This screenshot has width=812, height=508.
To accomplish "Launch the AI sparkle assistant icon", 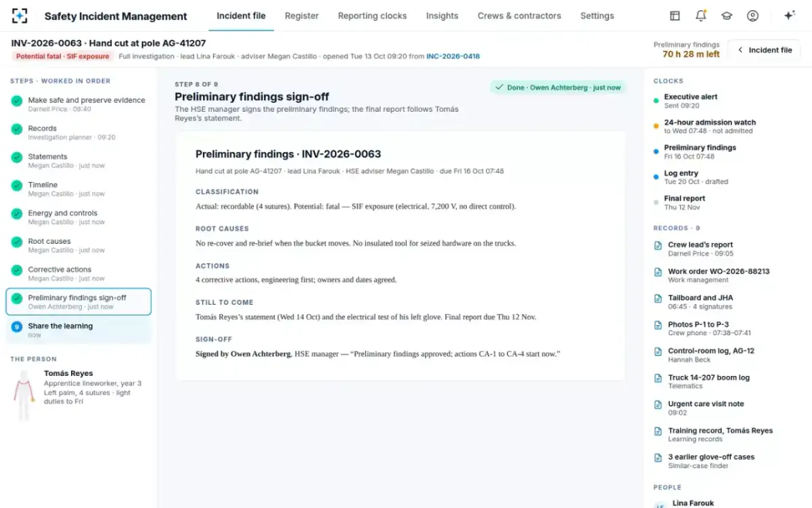I will pos(789,16).
